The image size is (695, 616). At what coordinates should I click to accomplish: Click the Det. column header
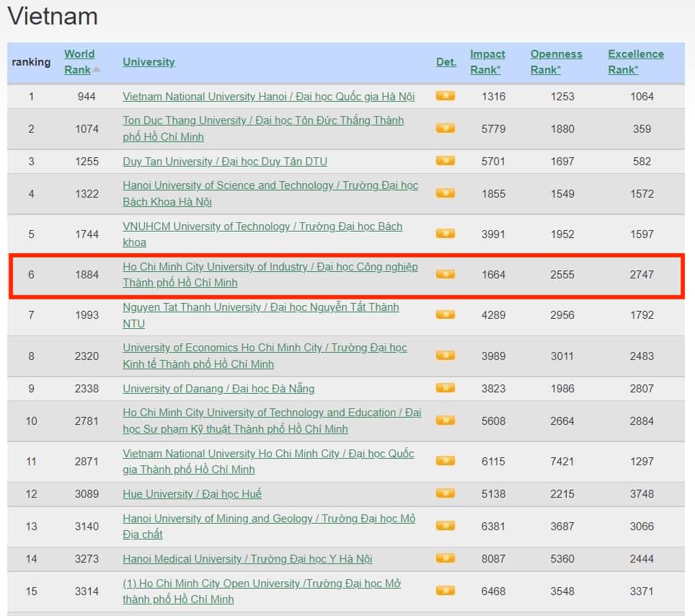(446, 62)
